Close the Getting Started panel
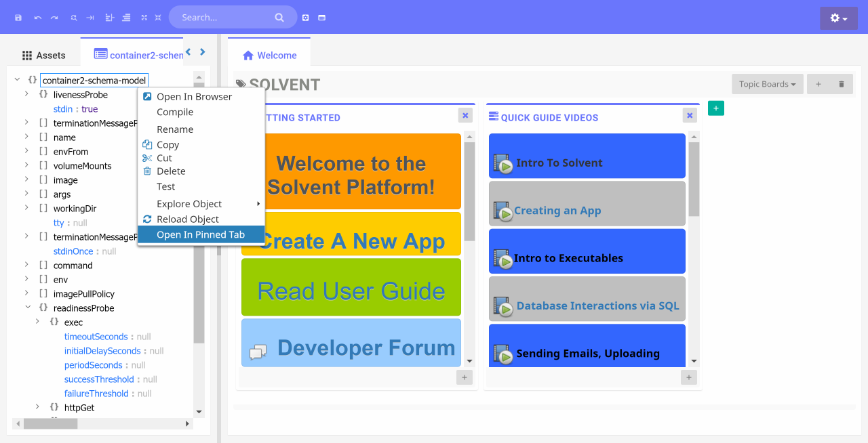868x443 pixels. 465,116
